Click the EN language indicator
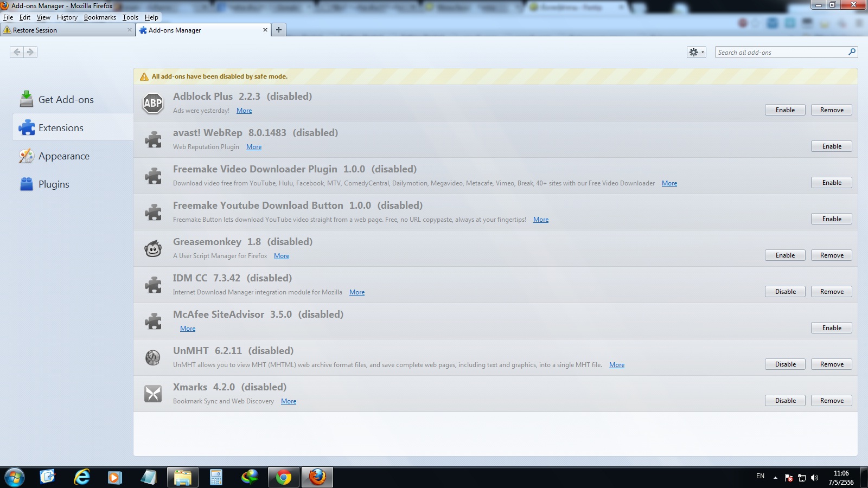Image resolution: width=868 pixels, height=488 pixels. 760,476
